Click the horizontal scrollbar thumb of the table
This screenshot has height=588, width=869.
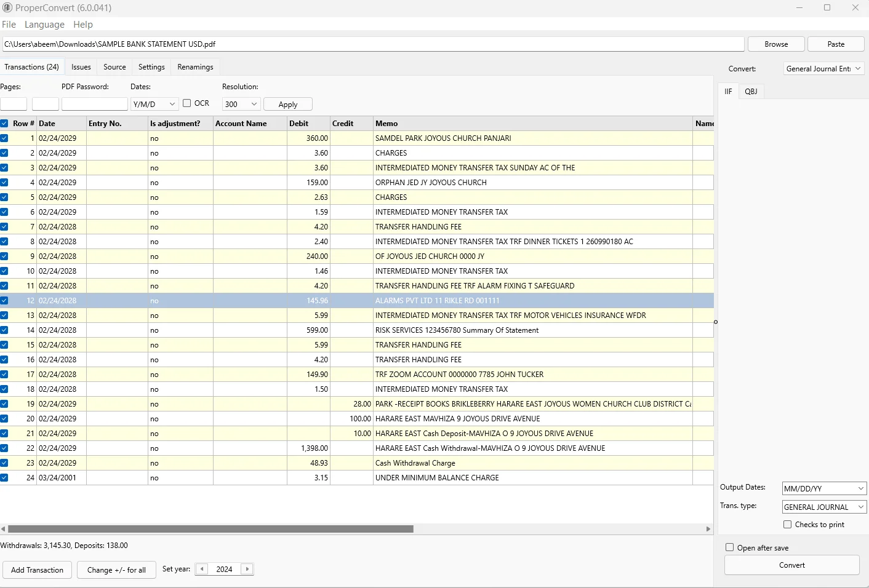click(x=210, y=529)
